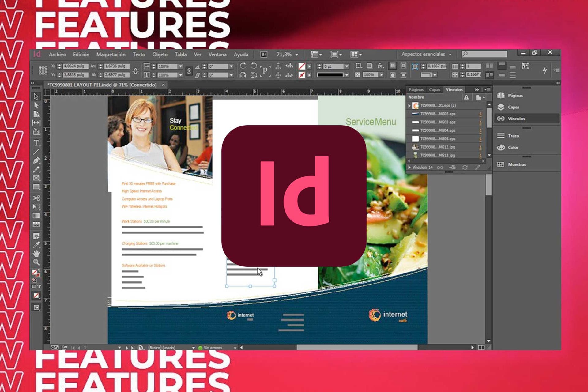Viewport: 588px width, 392px height.
Task: Click the relink button in Vínculos panel
Action: click(440, 168)
